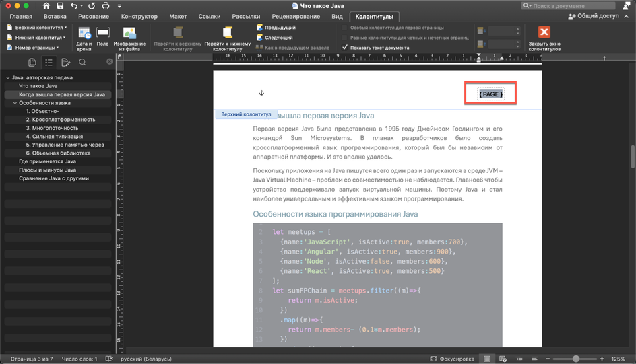Viewport: 636px width, 364px height.
Task: Open the Рецензирование tab
Action: tap(296, 17)
